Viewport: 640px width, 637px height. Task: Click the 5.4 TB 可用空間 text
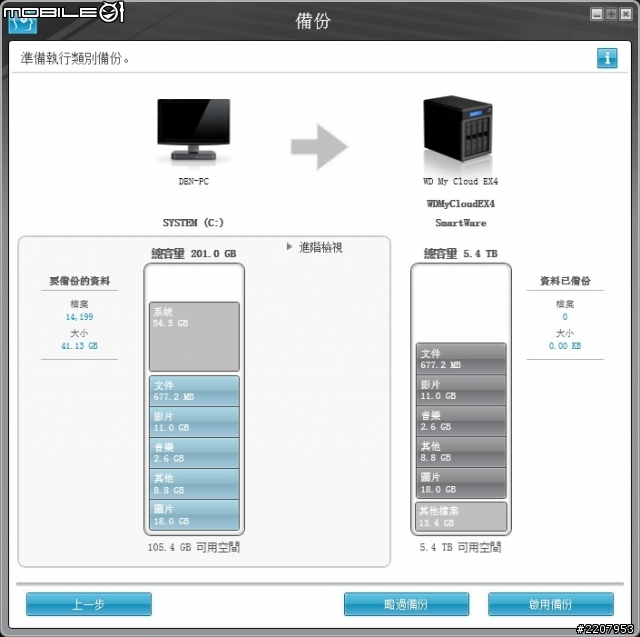460,547
